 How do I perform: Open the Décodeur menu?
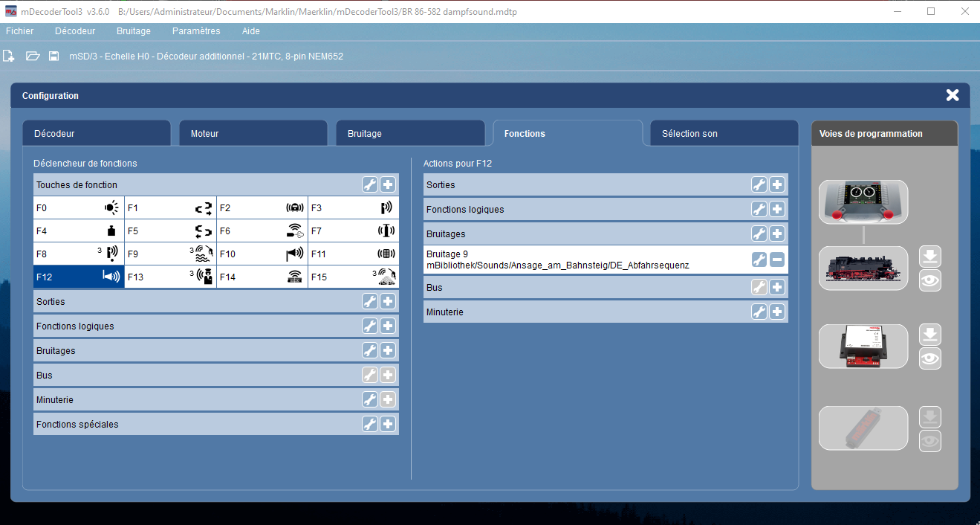click(75, 31)
